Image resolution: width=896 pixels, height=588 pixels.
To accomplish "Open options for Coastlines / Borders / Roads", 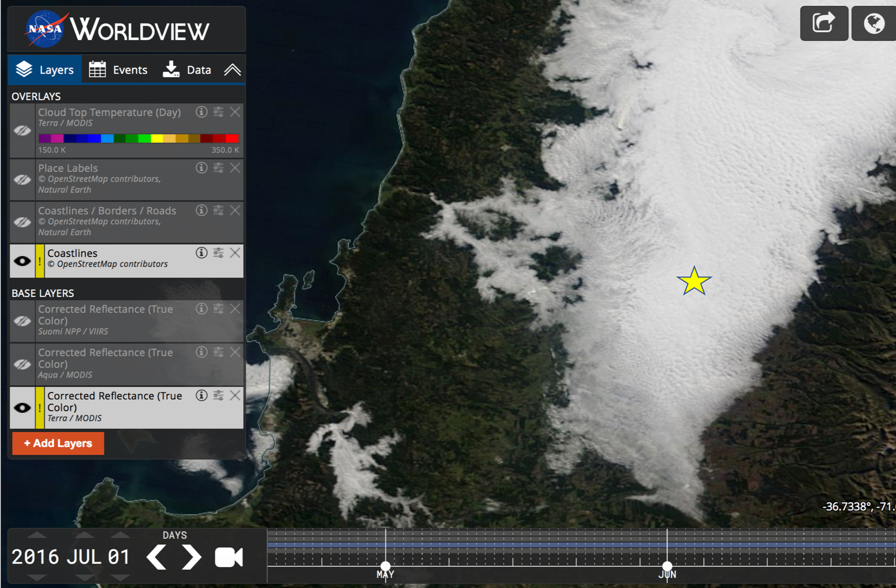I will coord(219,210).
